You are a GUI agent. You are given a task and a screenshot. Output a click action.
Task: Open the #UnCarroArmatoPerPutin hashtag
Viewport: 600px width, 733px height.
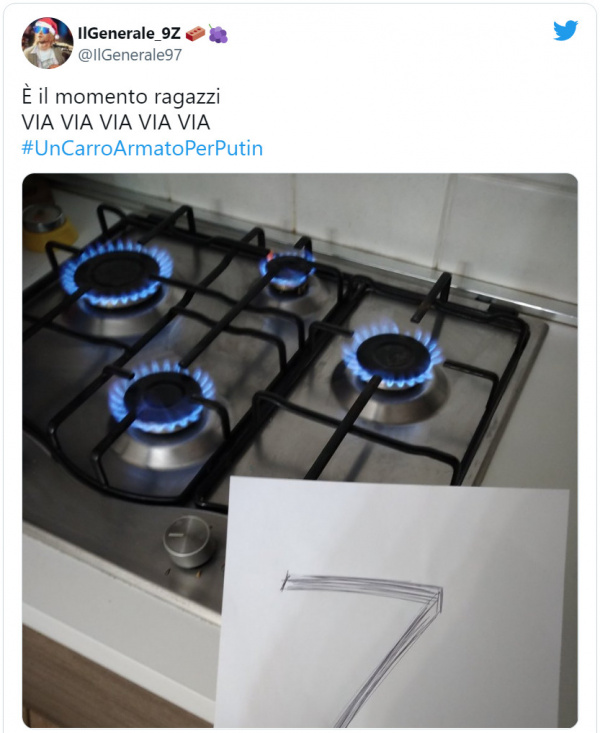pos(142,148)
